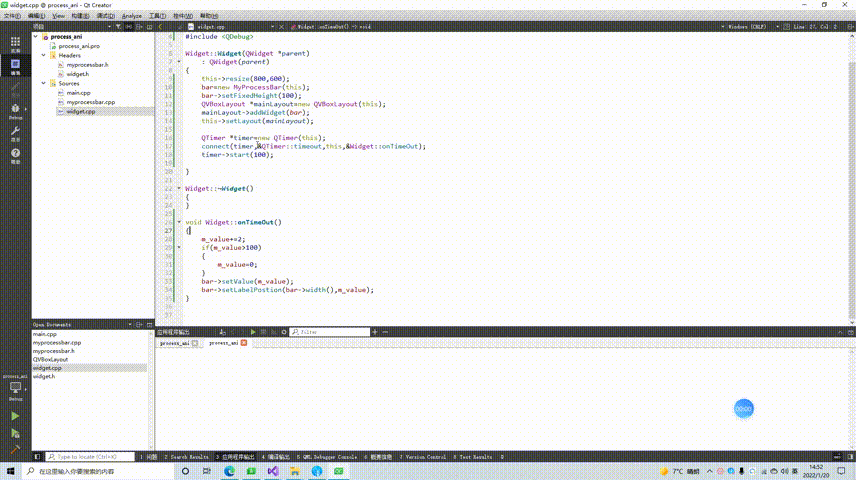
Task: Click the kit selector monitor icon
Action: click(15, 389)
